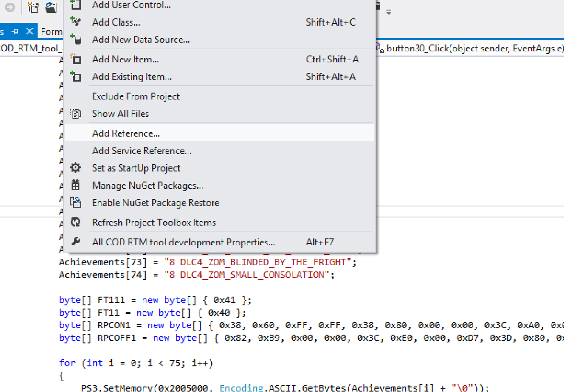Viewport: 564px width, 392px height.
Task: Click the for loop keyword
Action: (x=67, y=363)
